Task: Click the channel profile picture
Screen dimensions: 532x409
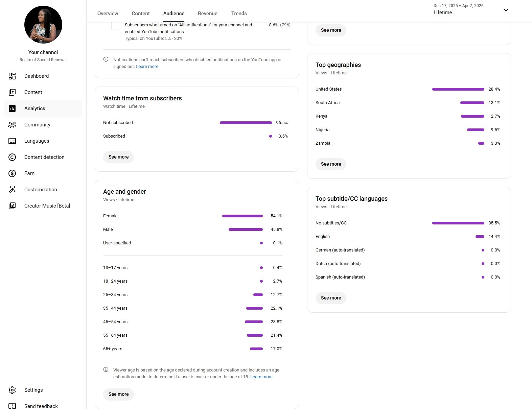Action: point(43,25)
